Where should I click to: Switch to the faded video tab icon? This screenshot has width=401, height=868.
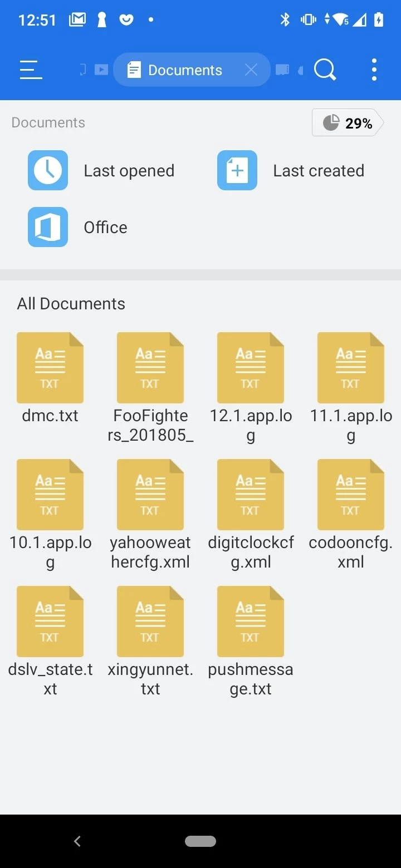click(101, 70)
